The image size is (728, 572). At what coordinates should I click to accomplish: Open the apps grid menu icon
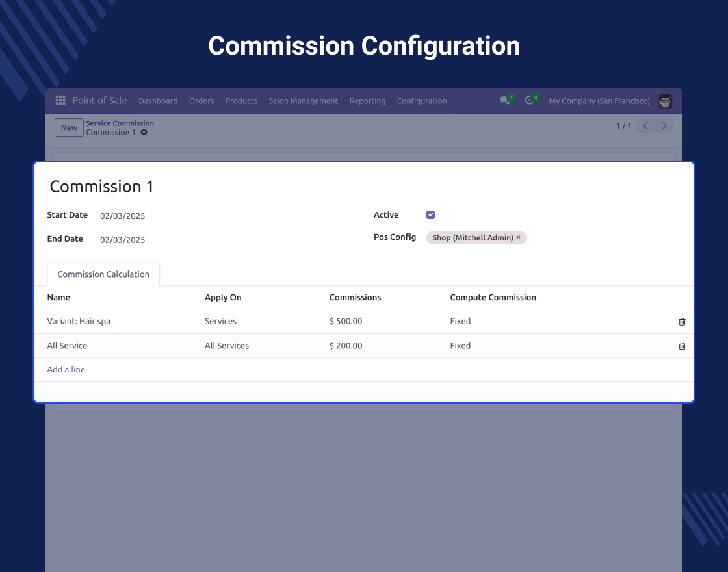pos(60,100)
